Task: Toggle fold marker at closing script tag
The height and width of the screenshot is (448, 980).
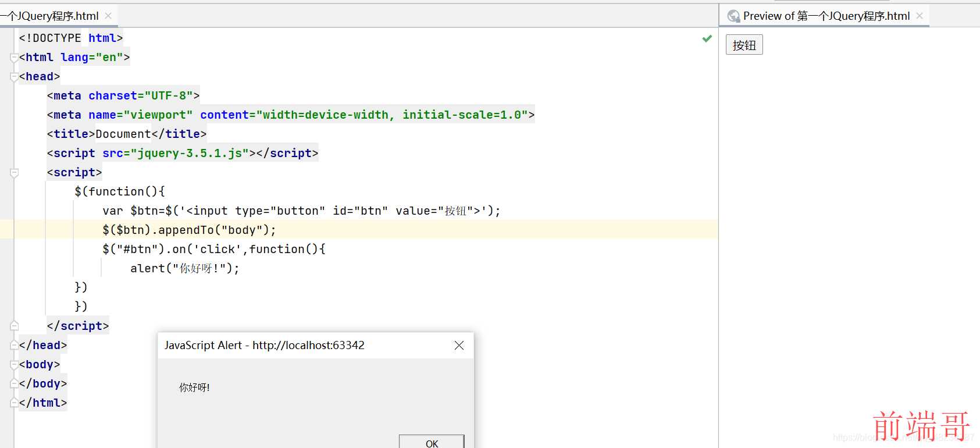Action: coord(15,326)
